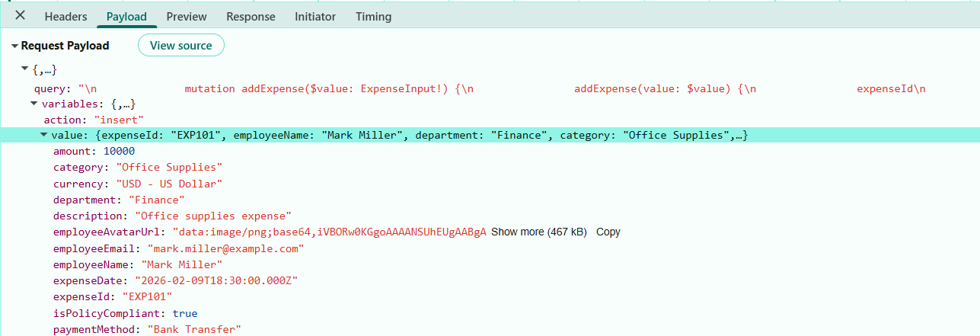The image size is (980, 336).
Task: Open the Preview tab
Action: [187, 16]
